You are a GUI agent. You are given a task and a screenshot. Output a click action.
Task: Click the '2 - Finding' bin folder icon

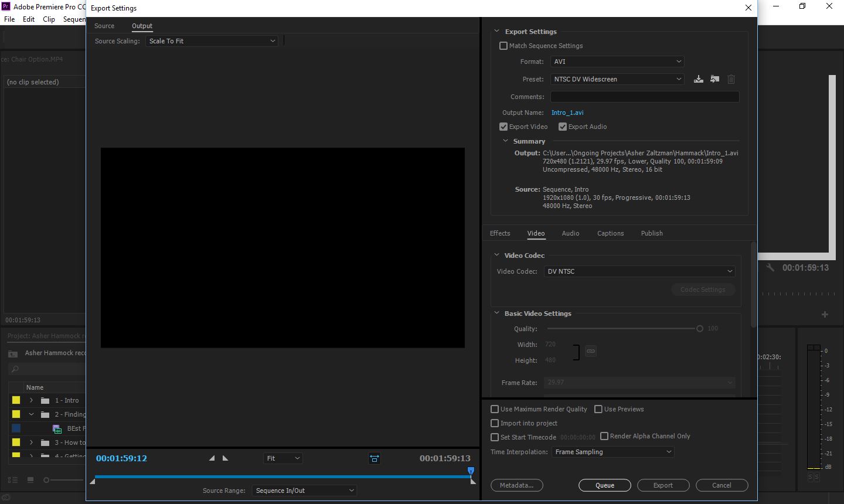tap(45, 414)
